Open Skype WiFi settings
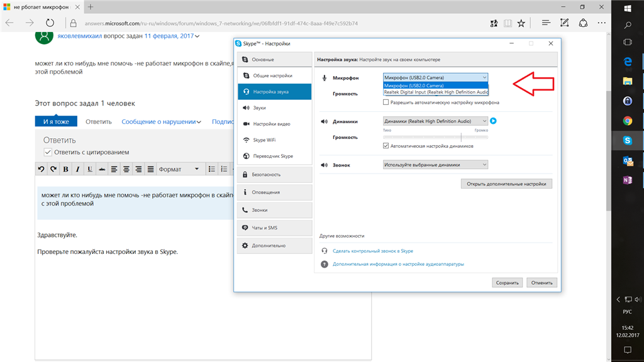Viewport: 644px width, 362px height. click(274, 140)
